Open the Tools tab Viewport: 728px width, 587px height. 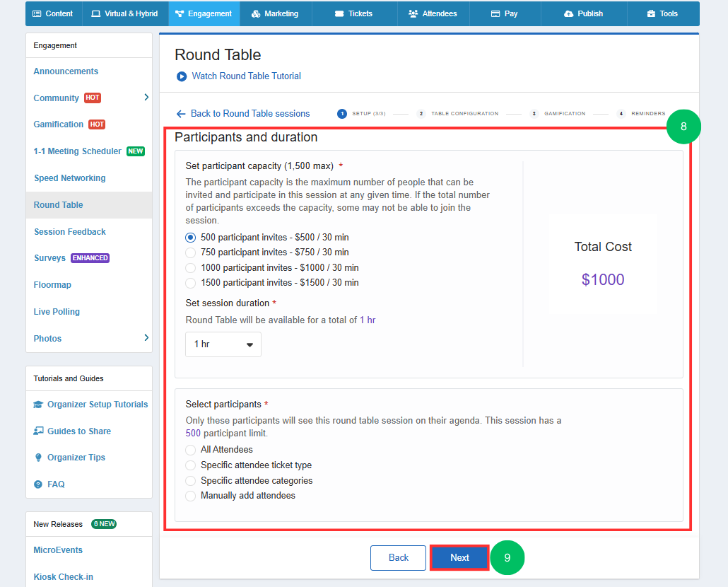[663, 14]
